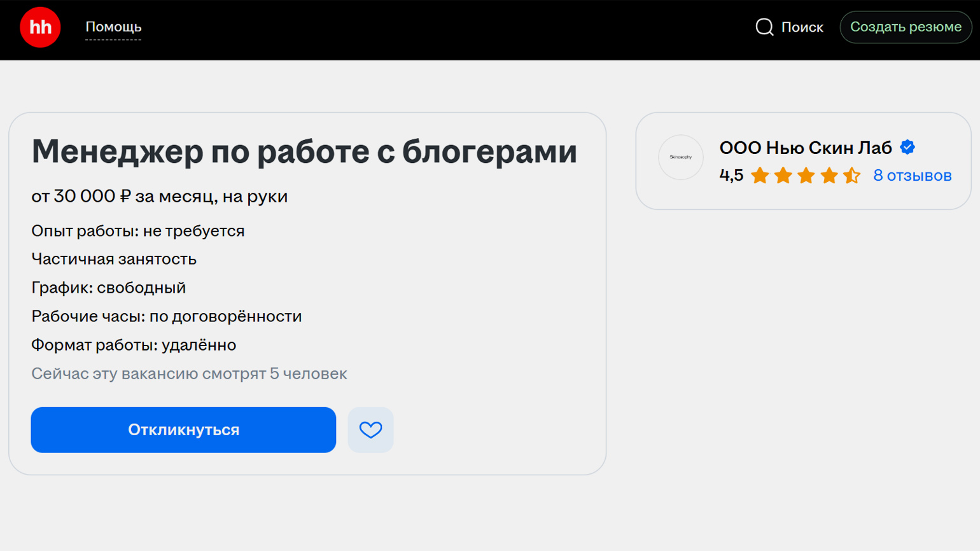Click the Менеджер по работе с блогерами title
The height and width of the screenshot is (551, 980).
tap(304, 151)
